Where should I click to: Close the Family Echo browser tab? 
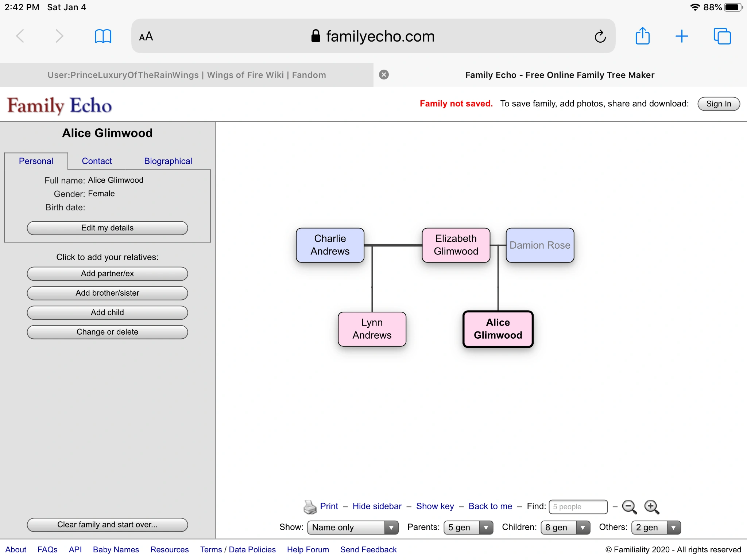point(384,75)
